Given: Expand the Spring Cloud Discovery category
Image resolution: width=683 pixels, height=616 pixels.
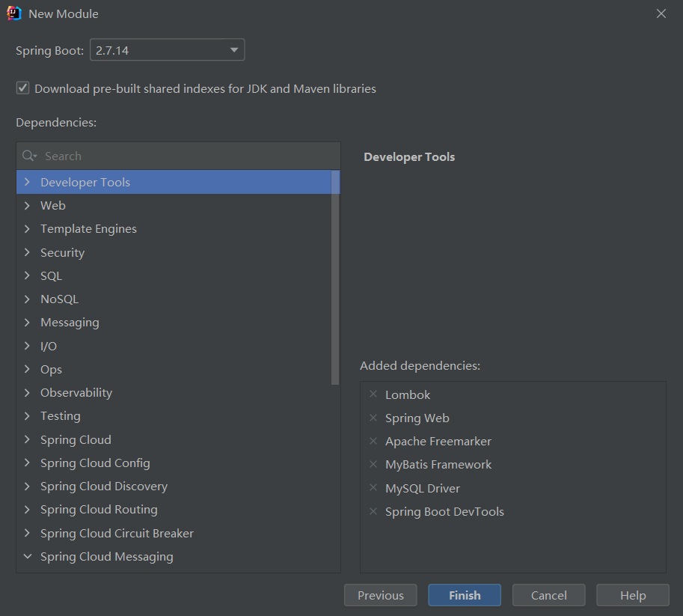Looking at the screenshot, I should pos(27,486).
